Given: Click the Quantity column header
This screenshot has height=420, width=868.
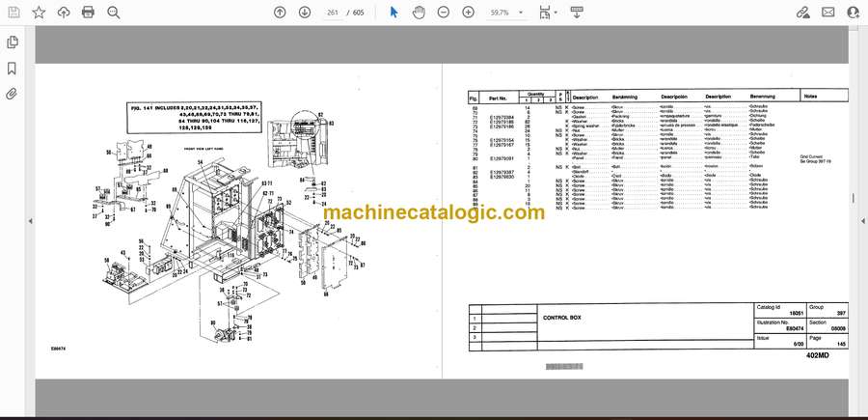Looking at the screenshot, I should coord(536,94).
